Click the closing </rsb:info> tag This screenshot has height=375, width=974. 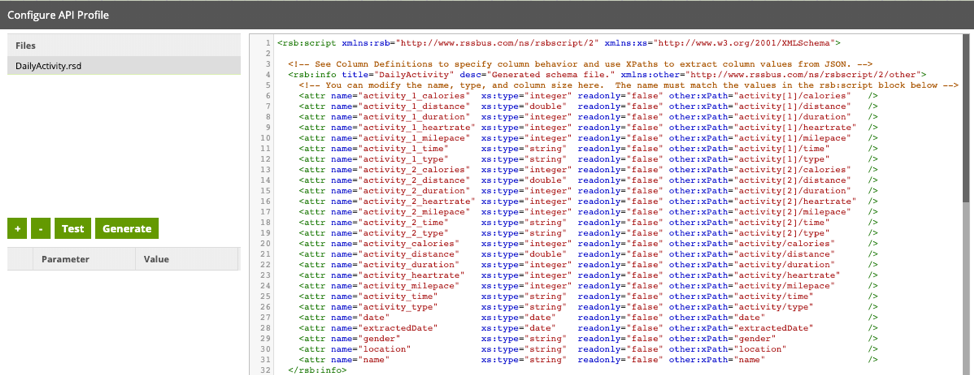click(317, 370)
